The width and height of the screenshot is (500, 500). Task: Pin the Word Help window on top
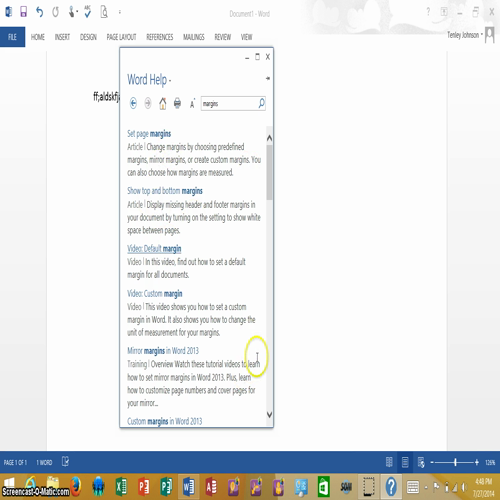click(268, 79)
